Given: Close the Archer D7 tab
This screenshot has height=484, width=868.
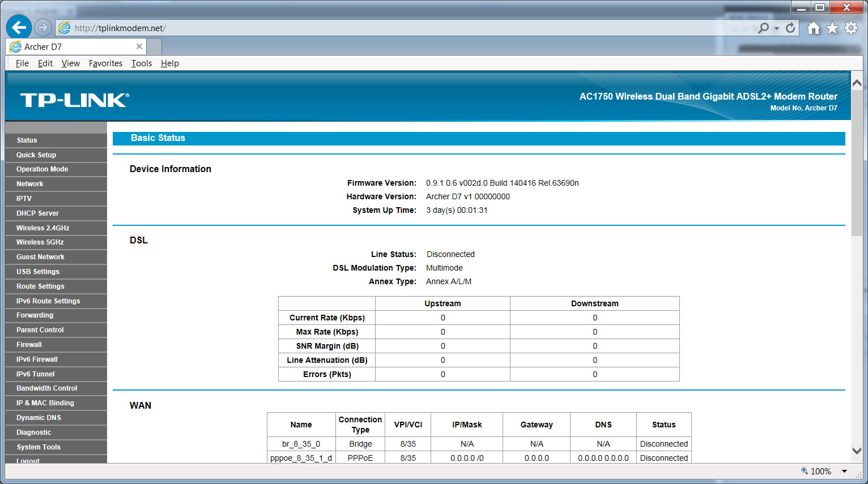Looking at the screenshot, I should tap(139, 46).
